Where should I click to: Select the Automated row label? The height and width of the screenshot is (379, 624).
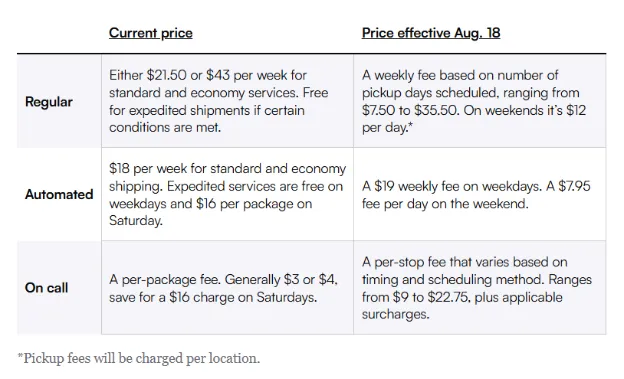coord(59,194)
